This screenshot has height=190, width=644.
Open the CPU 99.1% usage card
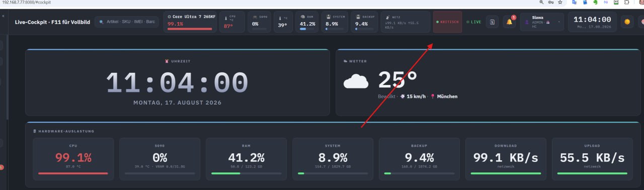click(73, 159)
